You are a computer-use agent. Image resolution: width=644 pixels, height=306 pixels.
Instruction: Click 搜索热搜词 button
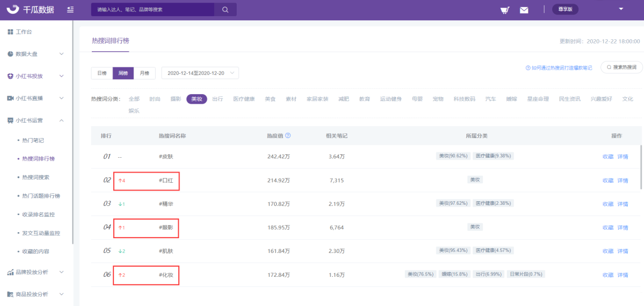coord(621,67)
